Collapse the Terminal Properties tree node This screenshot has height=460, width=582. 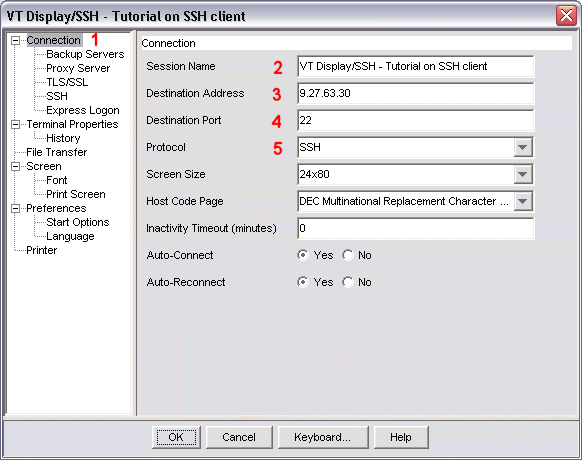(x=16, y=124)
